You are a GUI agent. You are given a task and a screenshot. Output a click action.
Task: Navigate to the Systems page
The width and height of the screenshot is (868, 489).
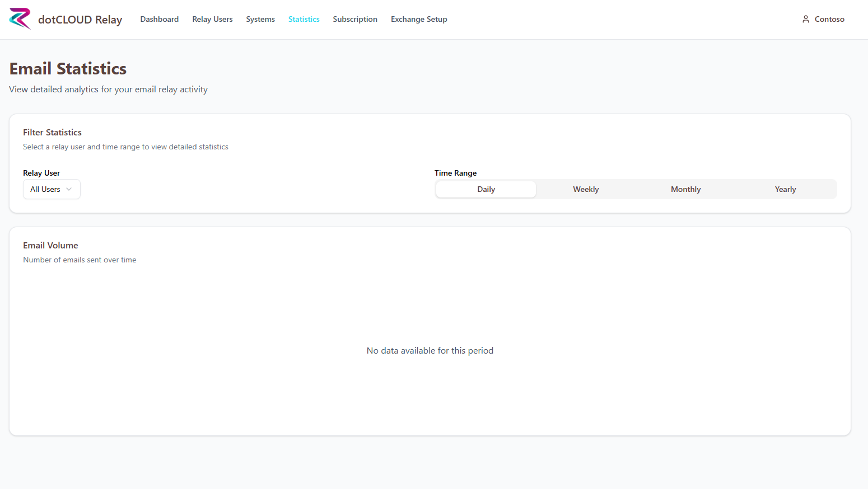(x=260, y=19)
